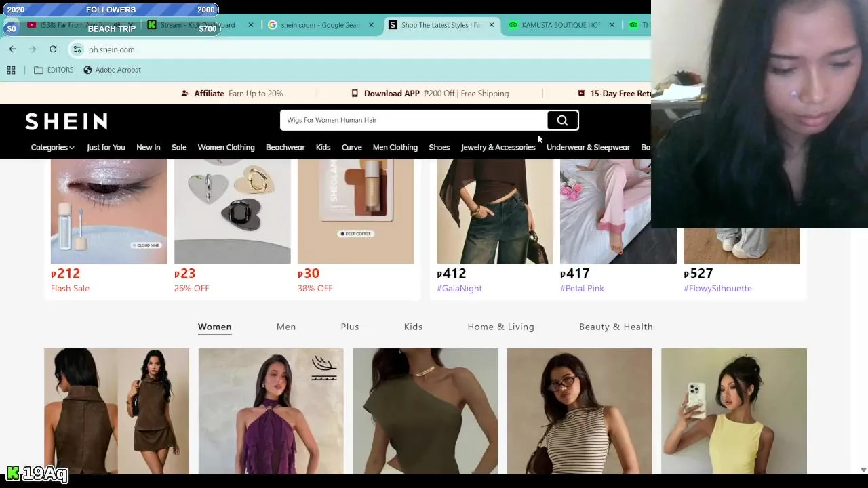Open the site information icon beside ph.shein.com

[77, 49]
